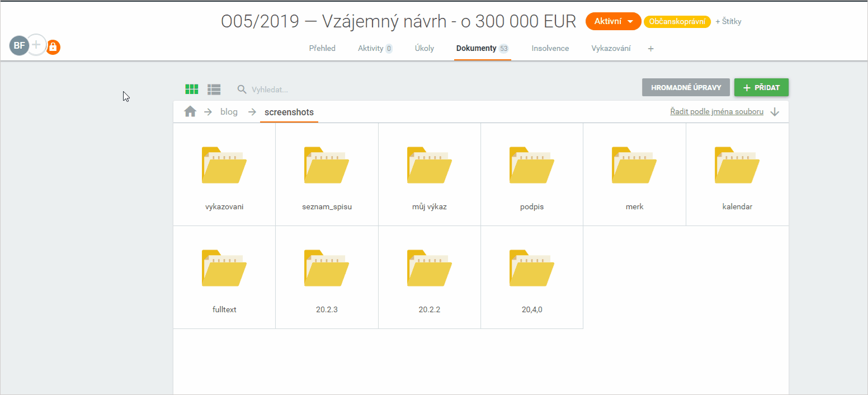Open the seznam_spisu folder
Image resolution: width=868 pixels, height=395 pixels.
[327, 175]
